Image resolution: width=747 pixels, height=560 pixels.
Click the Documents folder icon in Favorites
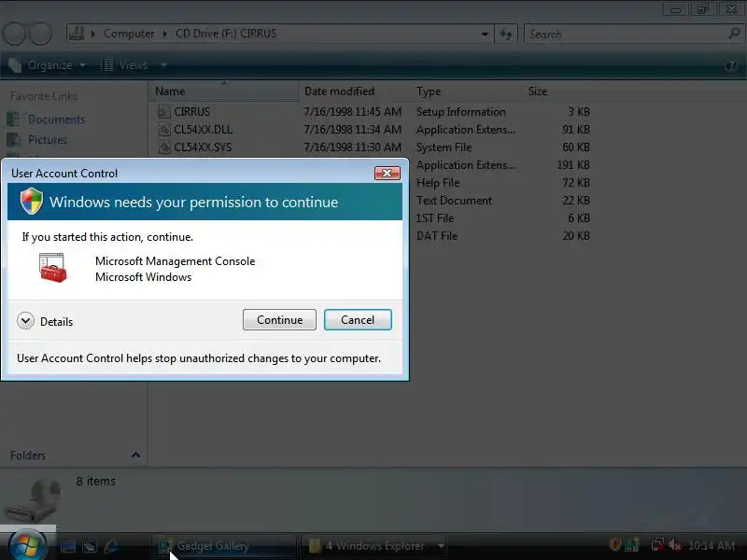tap(14, 119)
